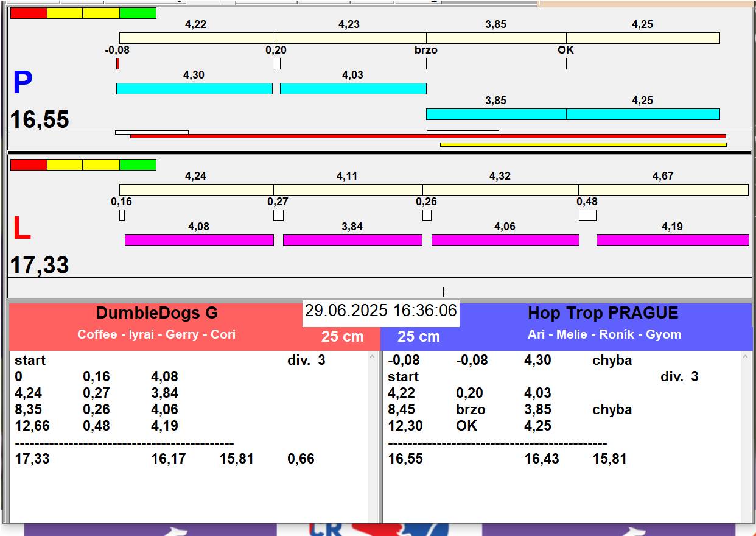Click 'div. 3' in the DumbleDogs results list

(x=306, y=360)
